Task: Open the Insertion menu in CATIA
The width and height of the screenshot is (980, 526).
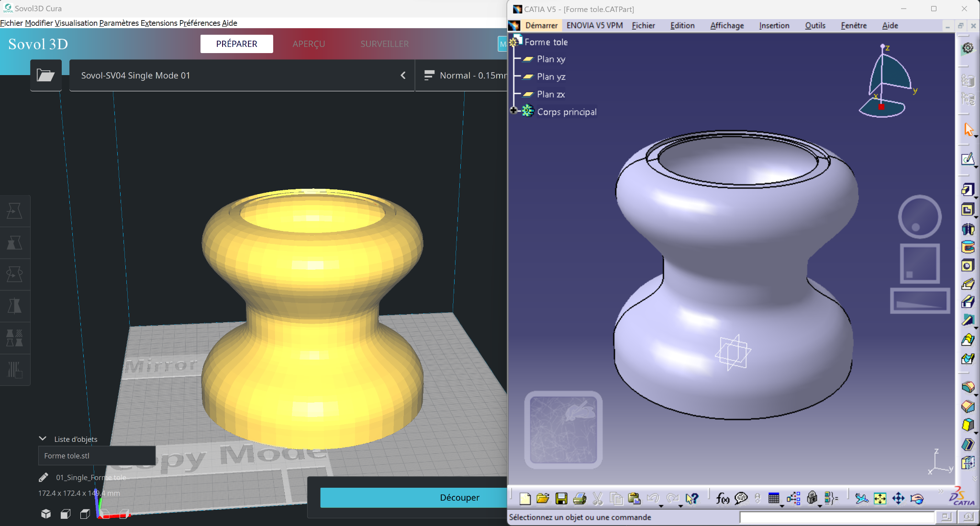Action: 774,25
